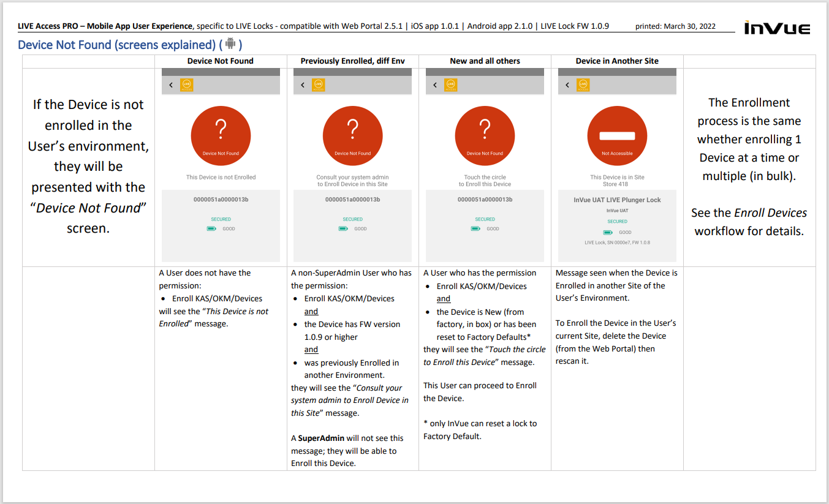This screenshot has height=504, width=829.
Task: Tap the red Not Accessible circle
Action: 618,136
